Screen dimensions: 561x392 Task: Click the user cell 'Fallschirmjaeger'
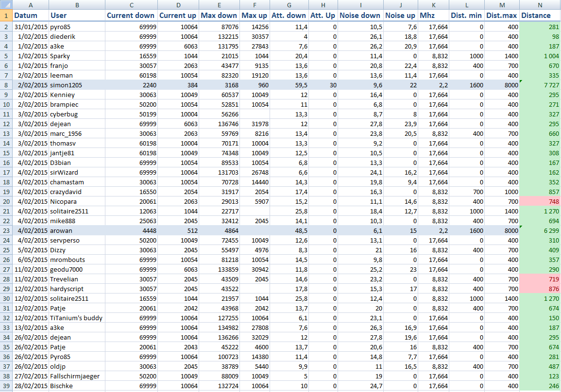coord(77,376)
